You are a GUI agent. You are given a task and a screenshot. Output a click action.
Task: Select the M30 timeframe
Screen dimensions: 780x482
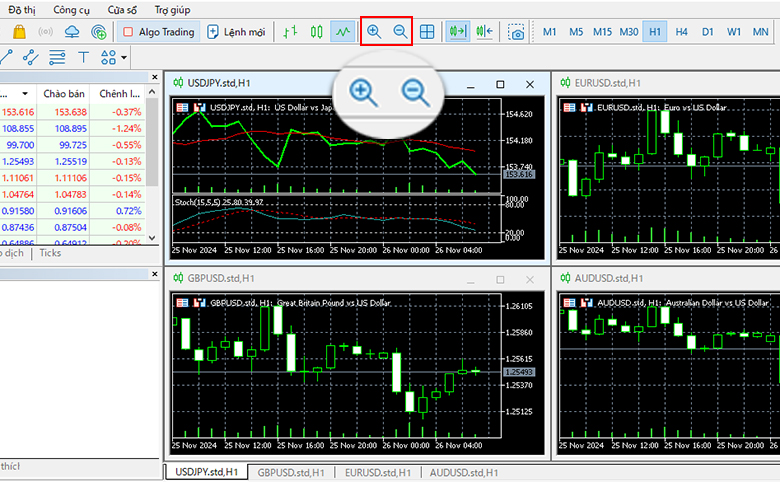629,32
